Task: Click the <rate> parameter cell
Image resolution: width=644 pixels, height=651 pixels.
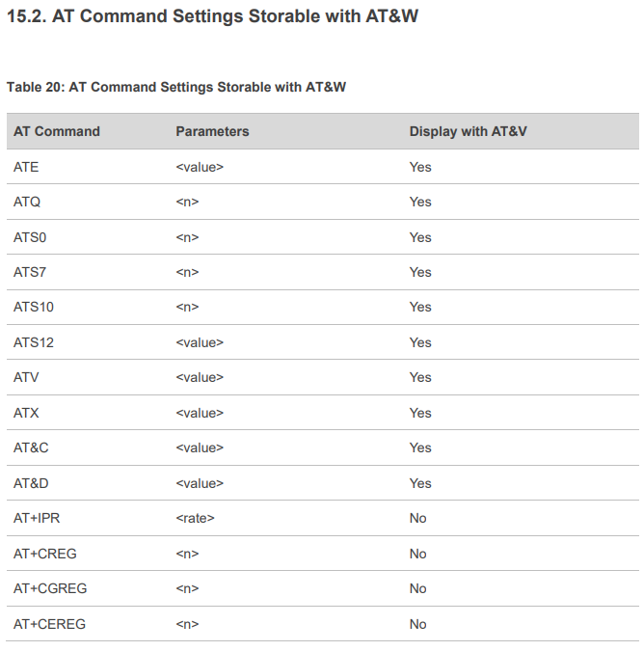Action: coord(195,518)
